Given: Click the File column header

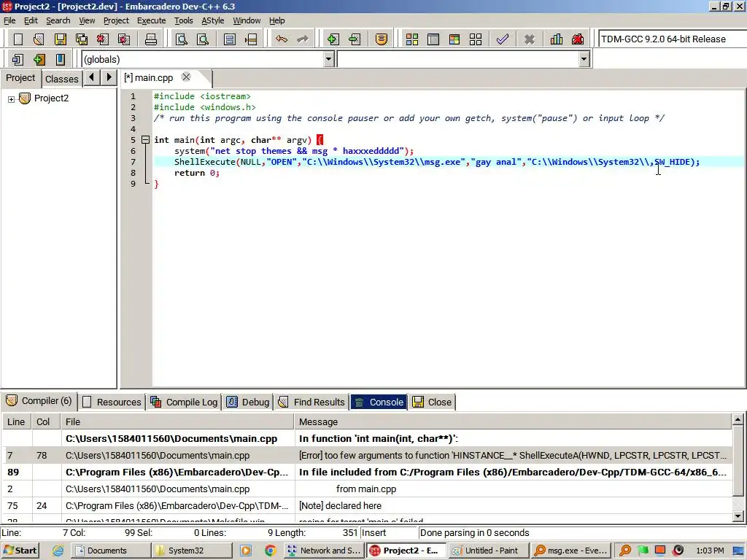Looking at the screenshot, I should tap(178, 422).
